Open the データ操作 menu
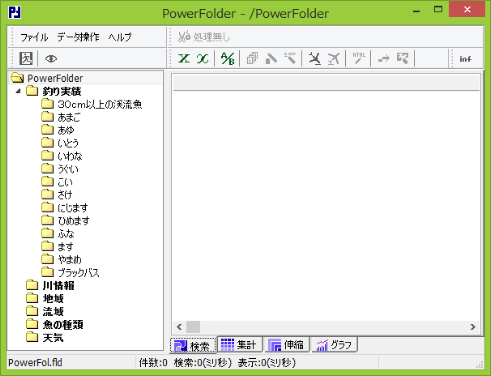This screenshot has height=376, width=491. (78, 37)
